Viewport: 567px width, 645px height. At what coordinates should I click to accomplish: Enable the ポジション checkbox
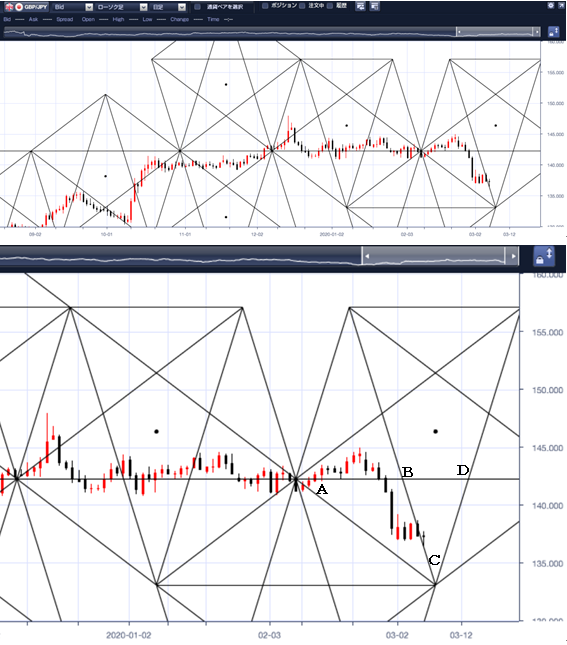(265, 6)
